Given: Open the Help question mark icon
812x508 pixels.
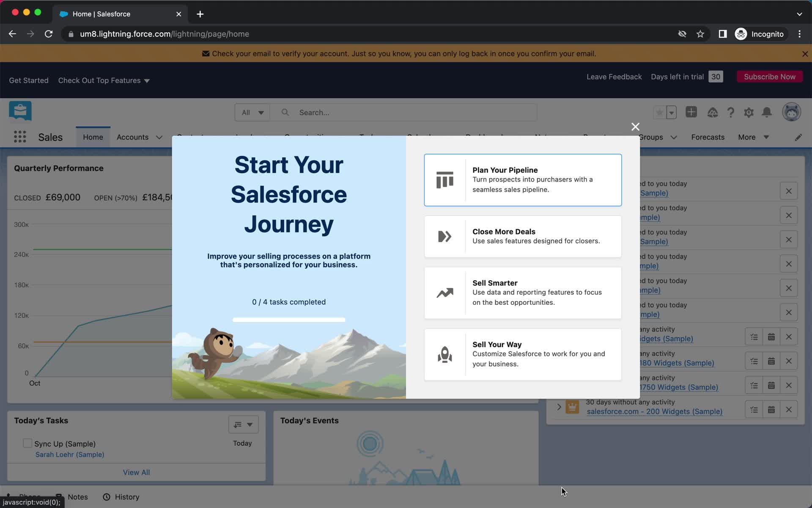Looking at the screenshot, I should pyautogui.click(x=730, y=112).
